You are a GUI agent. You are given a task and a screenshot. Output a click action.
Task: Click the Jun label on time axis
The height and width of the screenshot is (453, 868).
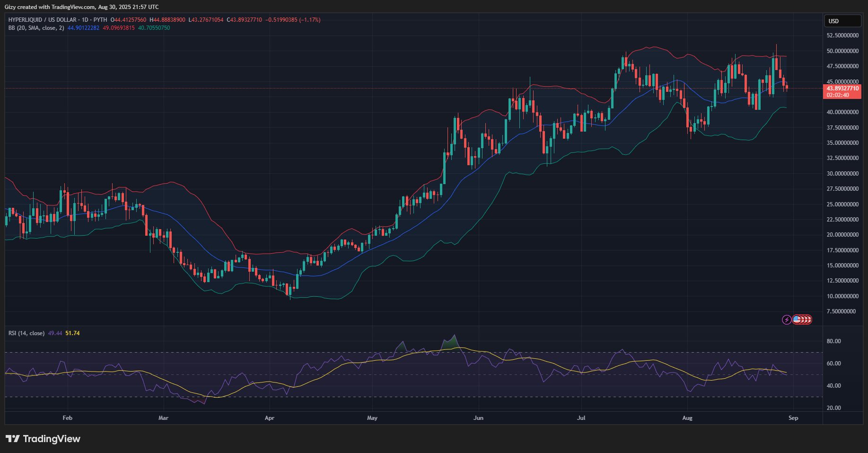click(478, 418)
